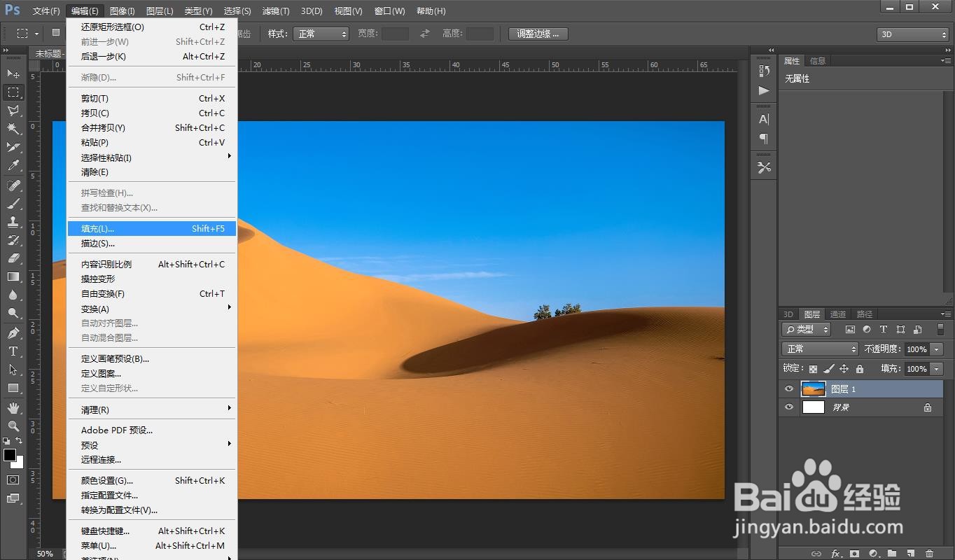Select the Blur tool
Image resolution: width=955 pixels, height=560 pixels.
[13, 295]
